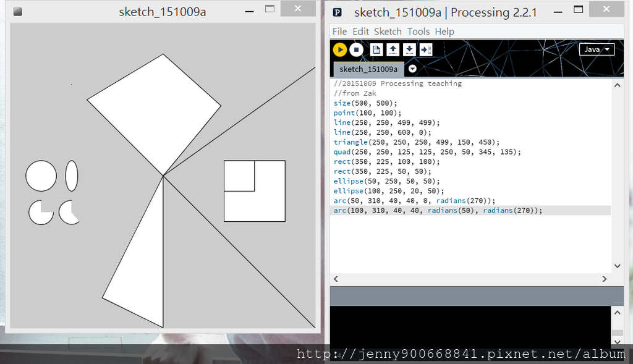Stop the running sketch
The width and height of the screenshot is (633, 364).
(x=356, y=49)
